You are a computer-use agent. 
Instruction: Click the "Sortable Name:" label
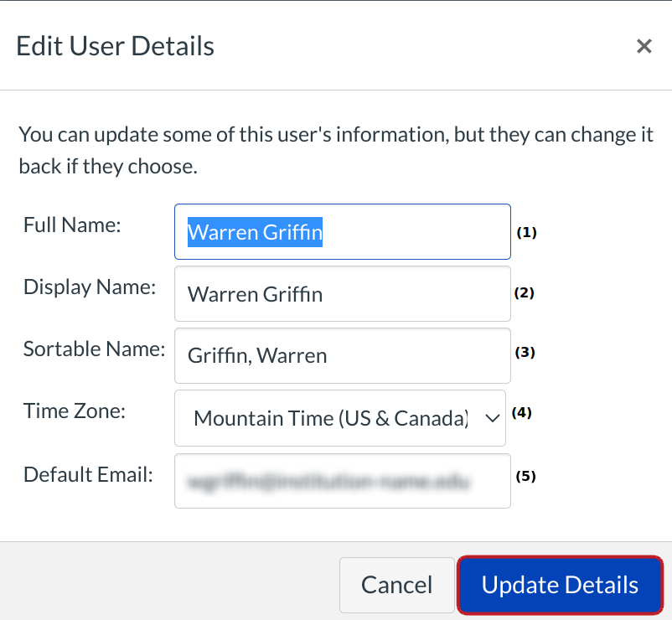(94, 349)
